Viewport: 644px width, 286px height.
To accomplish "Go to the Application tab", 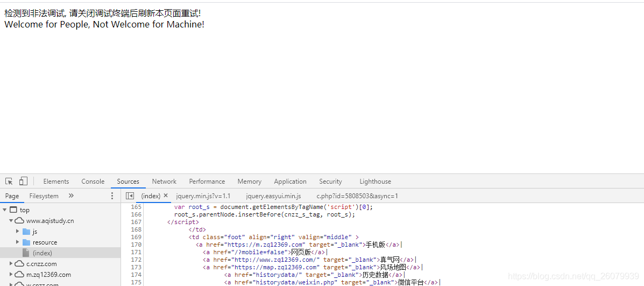I will (291, 181).
